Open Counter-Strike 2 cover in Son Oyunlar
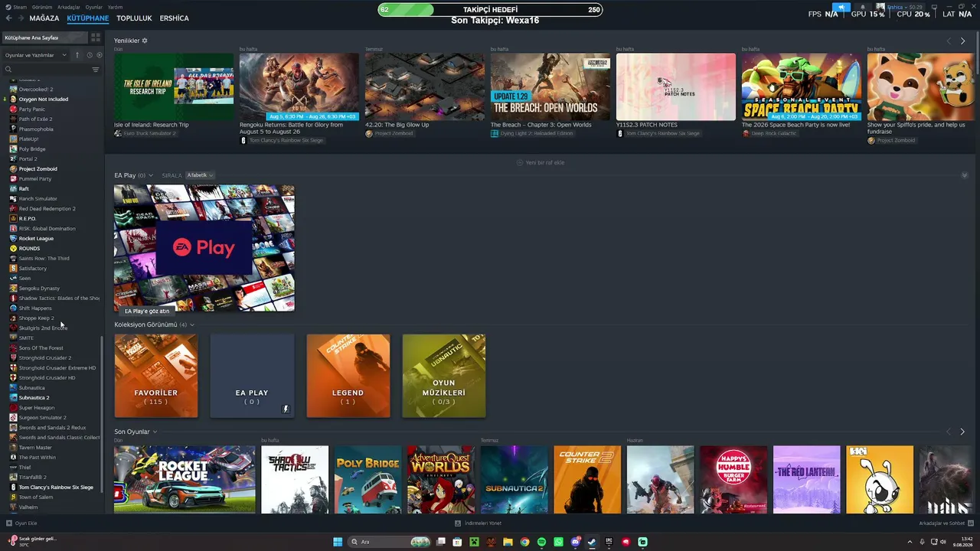 (587, 480)
